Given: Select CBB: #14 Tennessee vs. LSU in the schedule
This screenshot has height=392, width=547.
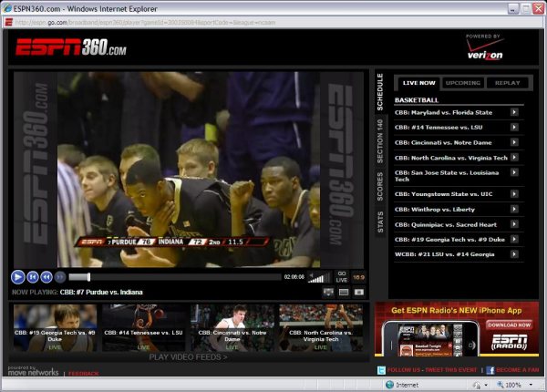Looking at the screenshot, I should point(439,128).
